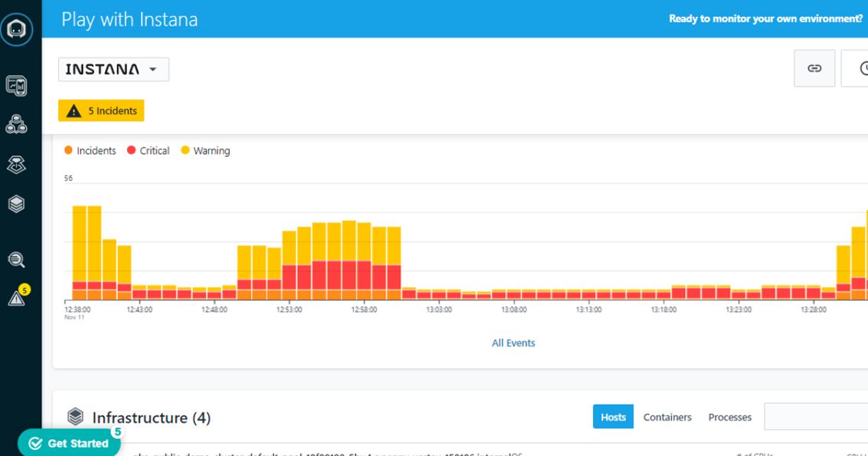The width and height of the screenshot is (868, 456).
Task: Click the tall chart bar near 12:58:00
Action: [x=364, y=261]
